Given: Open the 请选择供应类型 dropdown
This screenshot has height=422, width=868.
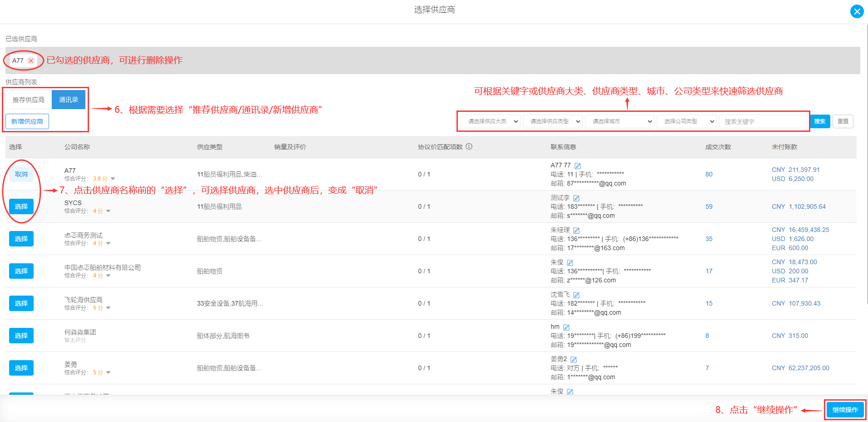Looking at the screenshot, I should [553, 121].
